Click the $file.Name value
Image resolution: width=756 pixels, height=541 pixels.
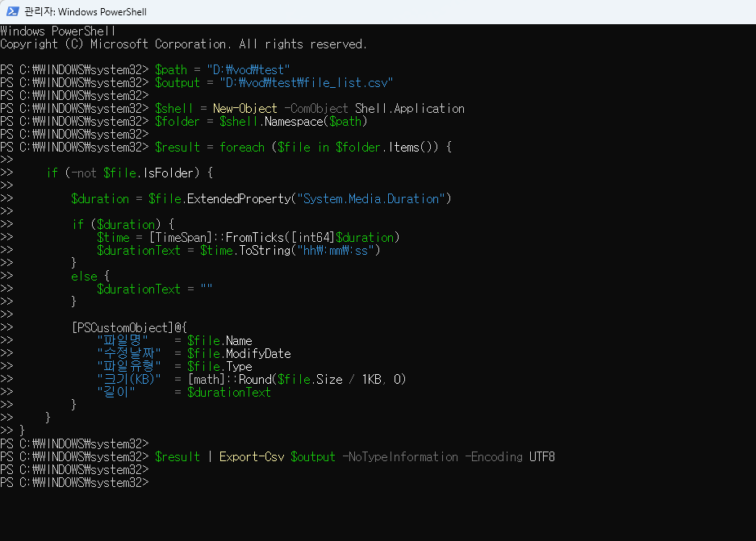pos(219,341)
